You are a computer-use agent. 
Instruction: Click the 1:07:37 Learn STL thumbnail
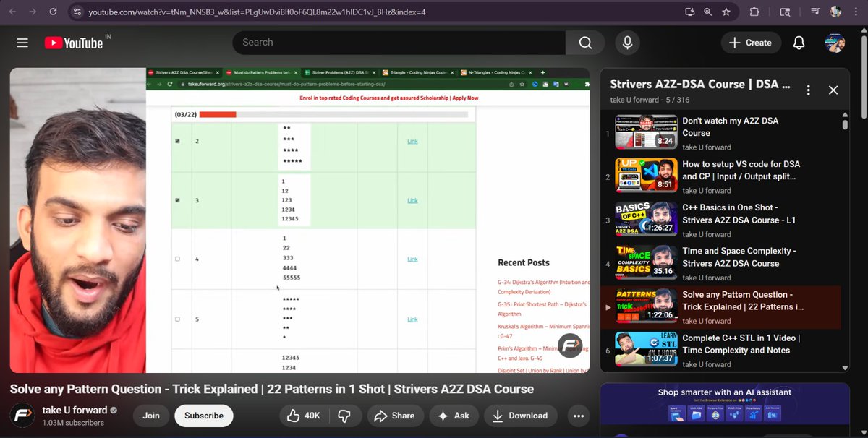click(646, 349)
